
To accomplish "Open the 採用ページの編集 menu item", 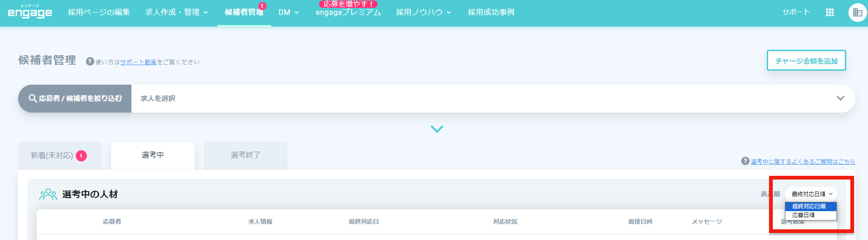I will point(99,12).
